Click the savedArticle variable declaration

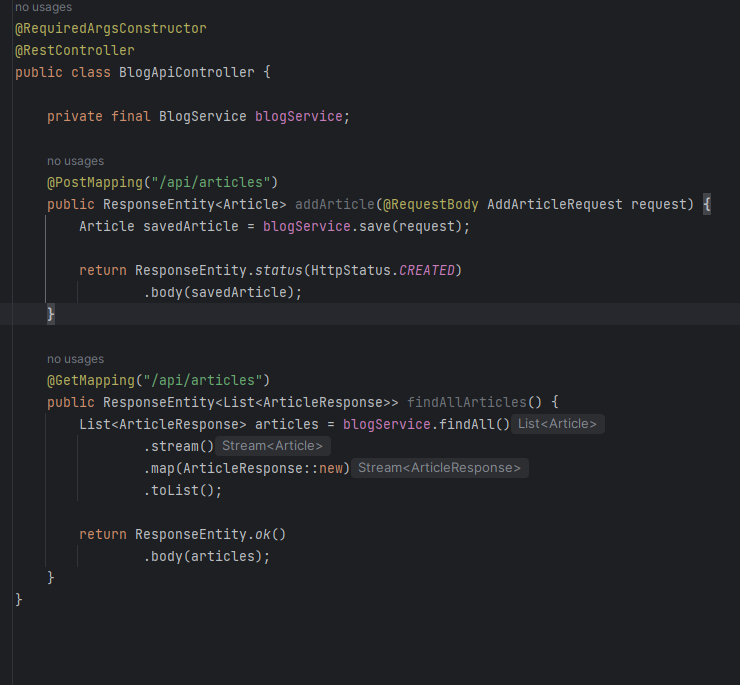[x=191, y=226]
